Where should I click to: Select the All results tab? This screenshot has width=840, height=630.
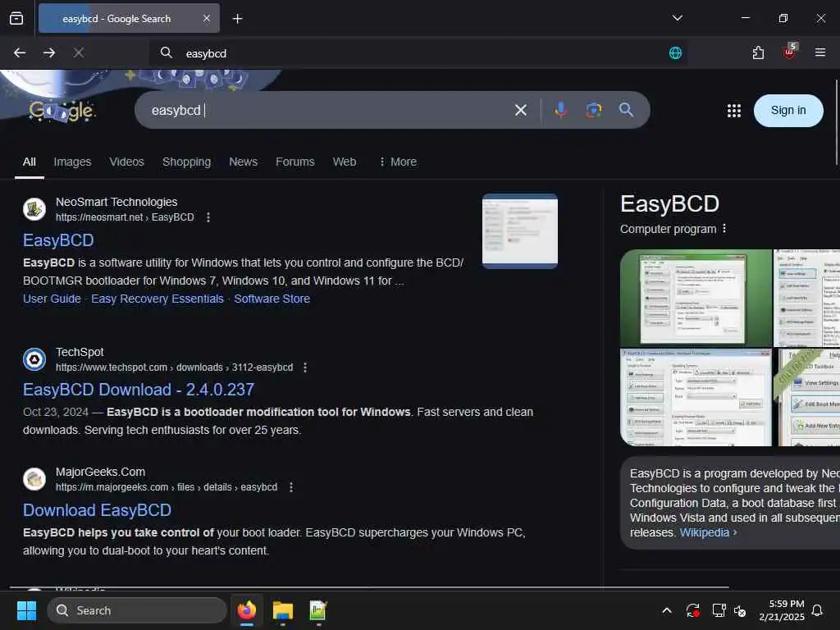30,162
